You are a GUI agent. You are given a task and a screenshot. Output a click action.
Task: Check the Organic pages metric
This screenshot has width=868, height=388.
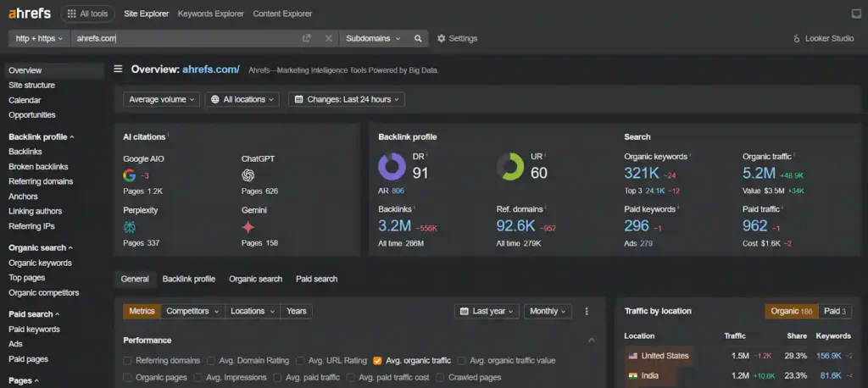[x=127, y=378]
